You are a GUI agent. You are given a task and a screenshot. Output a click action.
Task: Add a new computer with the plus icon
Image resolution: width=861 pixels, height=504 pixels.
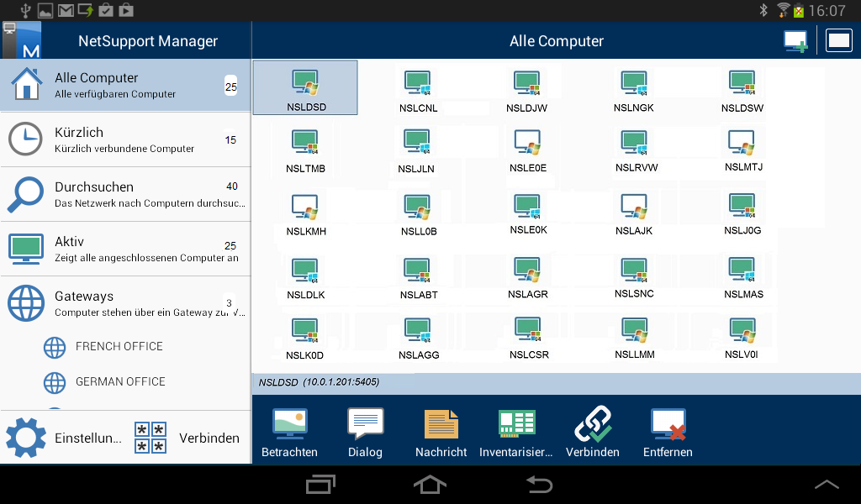coord(795,39)
